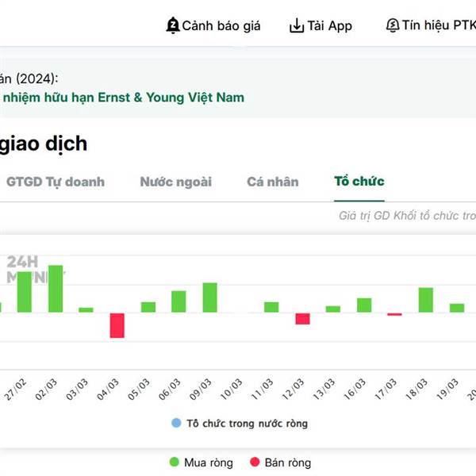The image size is (476, 476).
Task: Click the green bar for 02/03
Action: tap(55, 289)
